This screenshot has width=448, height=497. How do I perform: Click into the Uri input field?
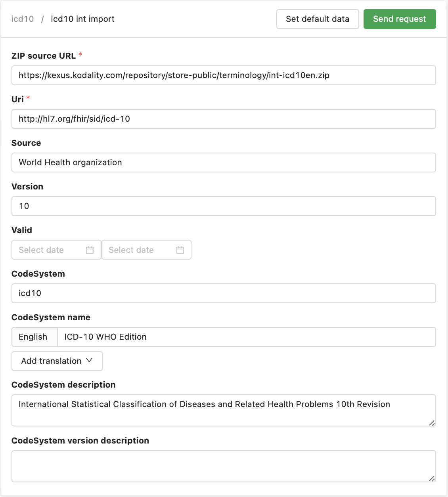[224, 119]
